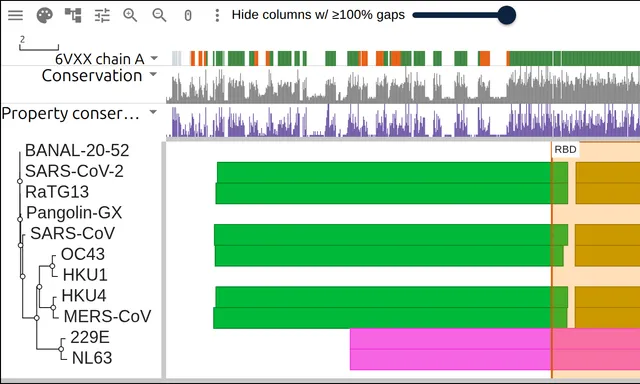Viewport: 640px width, 384px height.
Task: Open the color palette settings
Action: click(x=44, y=16)
